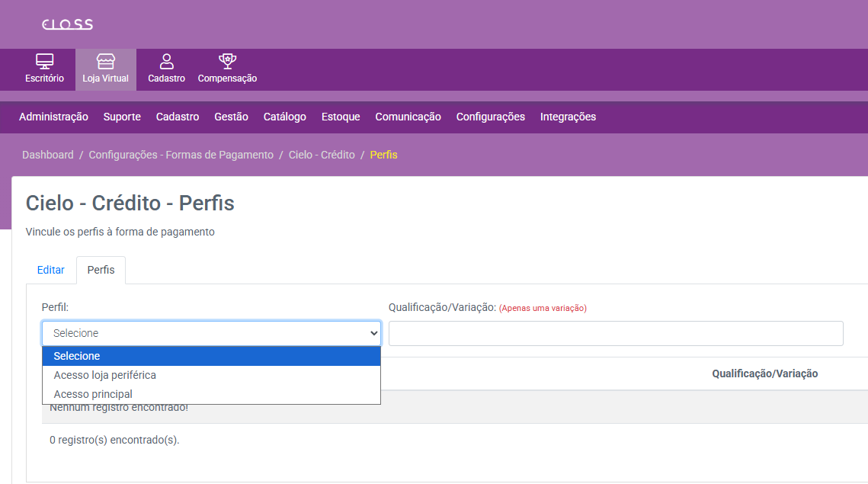This screenshot has width=868, height=484.
Task: Select the Perfis tab
Action: pos(101,270)
